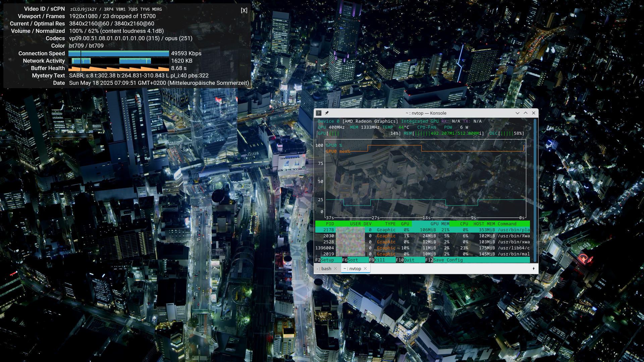
Task: Open the F6 Sort menu
Action: tap(350, 260)
